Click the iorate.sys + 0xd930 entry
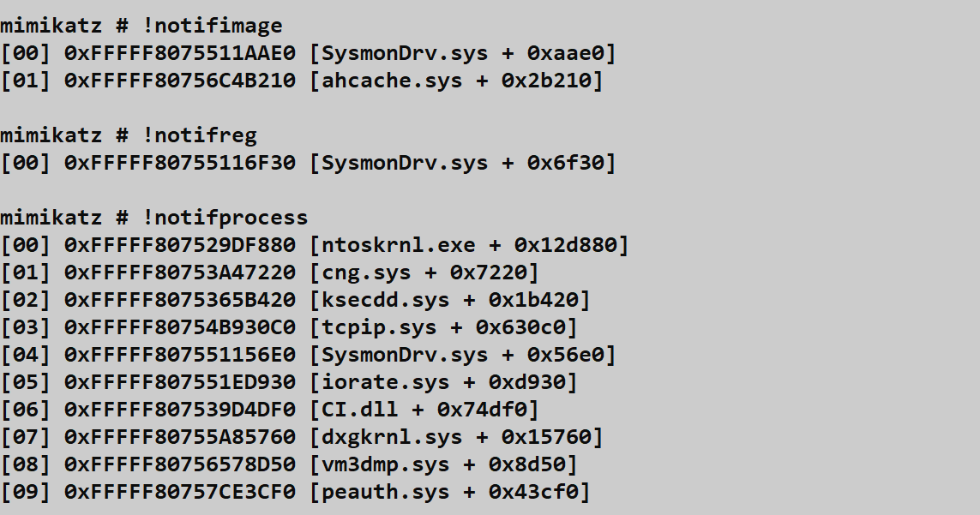 [x=443, y=382]
